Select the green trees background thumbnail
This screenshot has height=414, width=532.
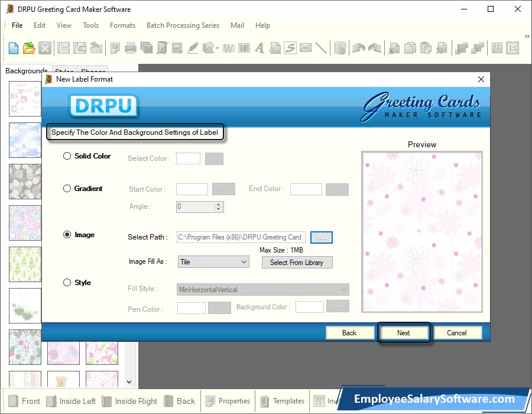click(x=25, y=264)
